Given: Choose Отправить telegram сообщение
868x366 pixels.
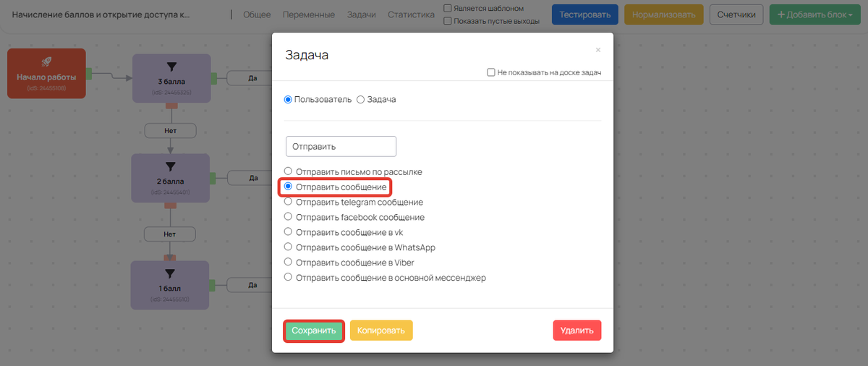Looking at the screenshot, I should (289, 202).
